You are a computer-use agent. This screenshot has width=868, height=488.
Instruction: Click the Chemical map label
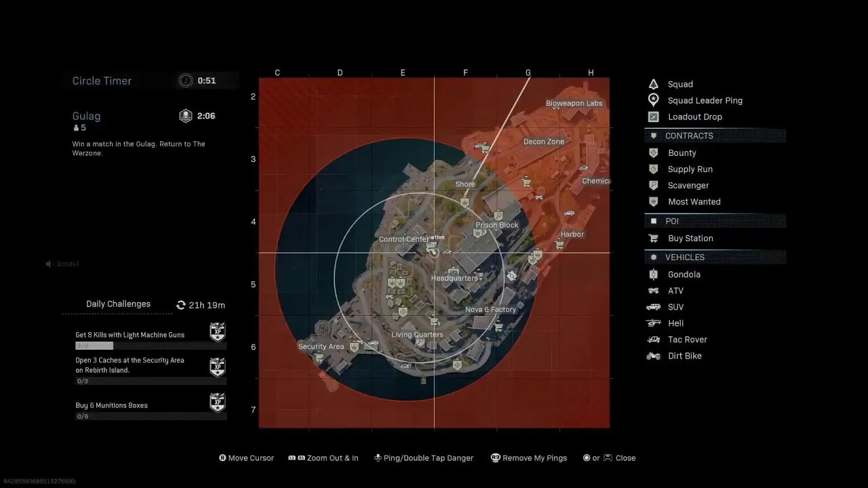pyautogui.click(x=596, y=181)
